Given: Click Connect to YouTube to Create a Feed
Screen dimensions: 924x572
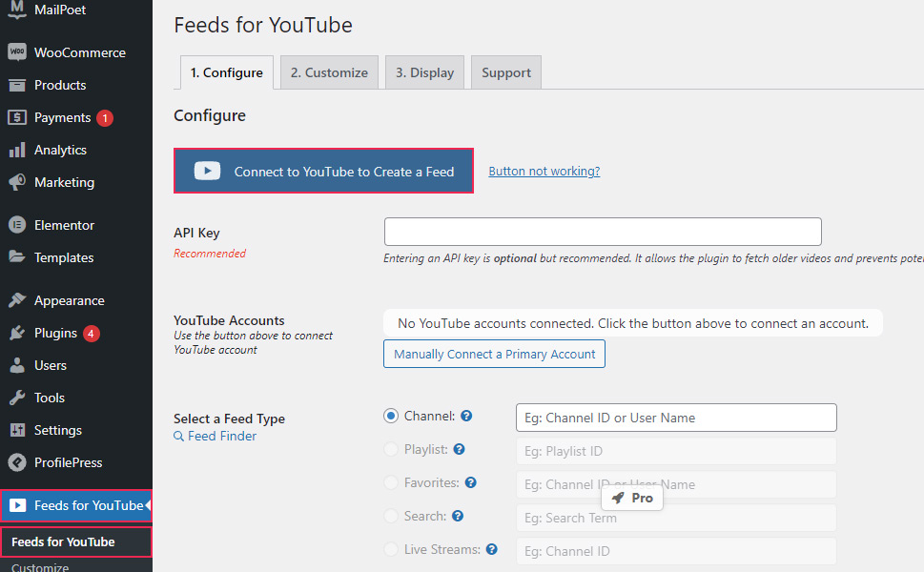Looking at the screenshot, I should (x=323, y=171).
